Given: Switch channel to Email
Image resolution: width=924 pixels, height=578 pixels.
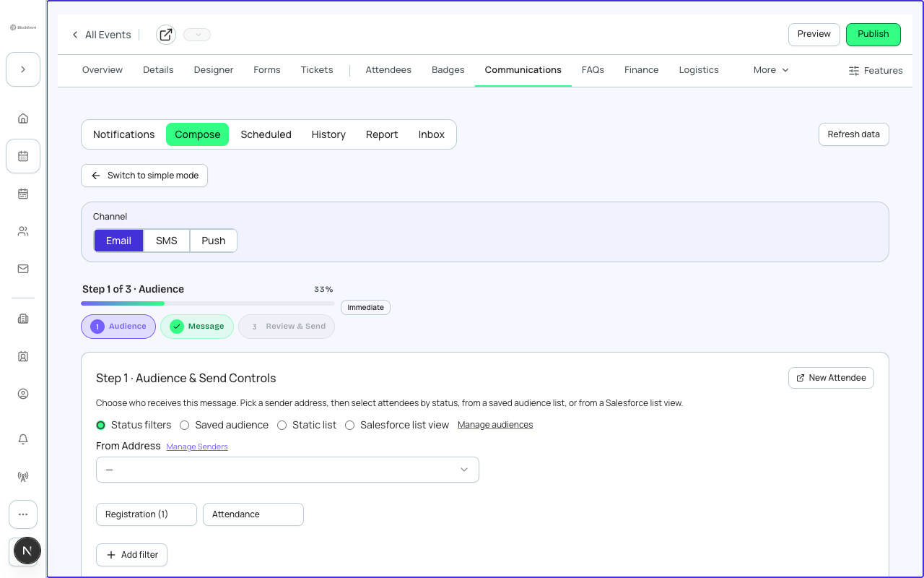Looking at the screenshot, I should click(x=118, y=241).
